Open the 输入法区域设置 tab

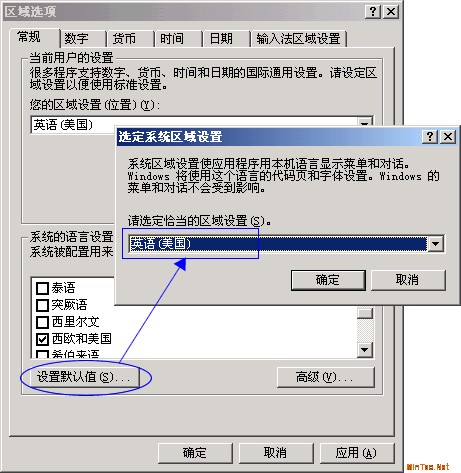[299, 39]
